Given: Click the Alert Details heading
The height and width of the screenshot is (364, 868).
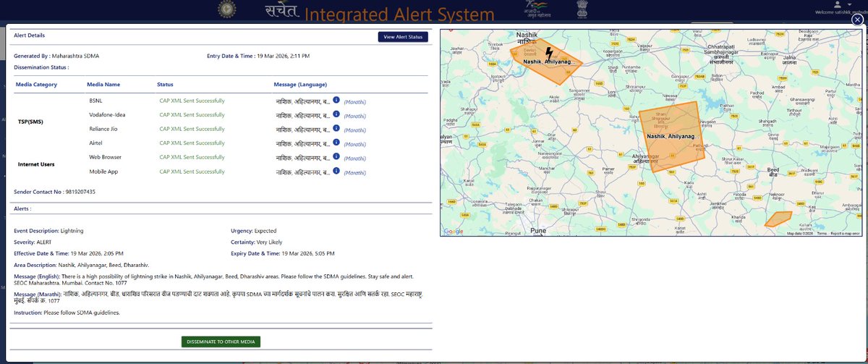Looking at the screenshot, I should click(30, 34).
